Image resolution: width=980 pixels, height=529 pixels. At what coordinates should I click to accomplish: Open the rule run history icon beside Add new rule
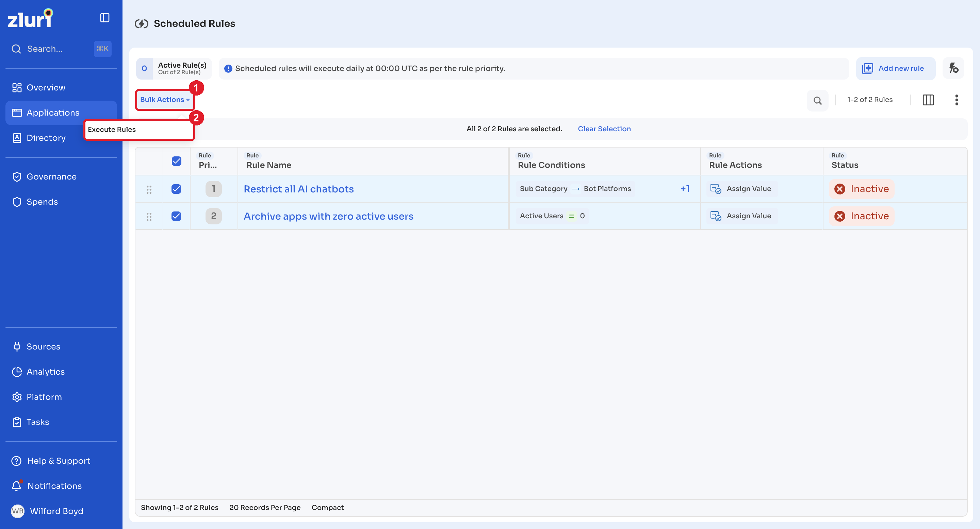tap(953, 68)
